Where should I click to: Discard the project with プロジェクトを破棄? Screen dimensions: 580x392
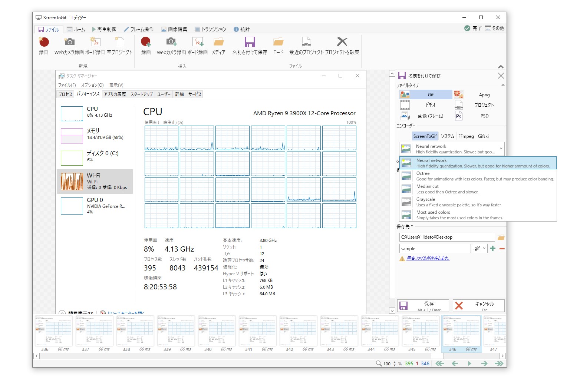point(342,46)
